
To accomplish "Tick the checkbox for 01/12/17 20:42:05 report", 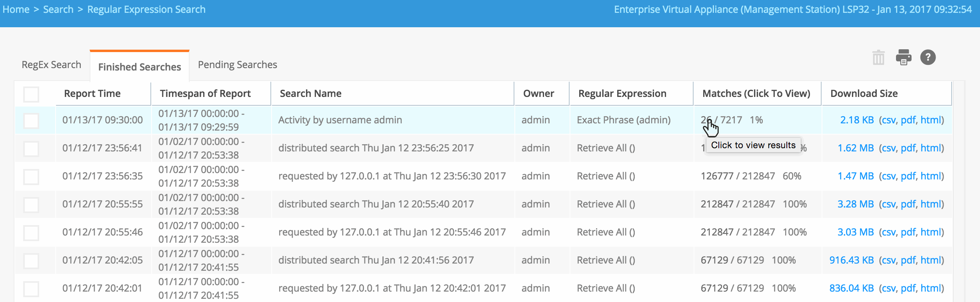I will point(31,261).
